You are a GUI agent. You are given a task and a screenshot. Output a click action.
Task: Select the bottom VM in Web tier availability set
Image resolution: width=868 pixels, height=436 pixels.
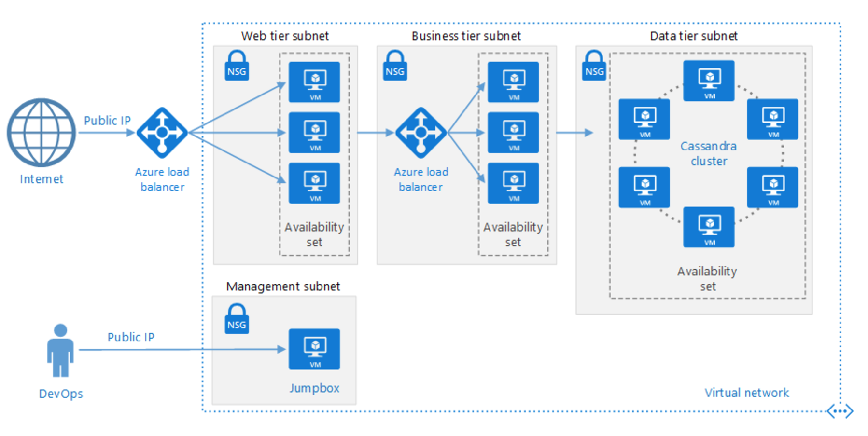314,183
